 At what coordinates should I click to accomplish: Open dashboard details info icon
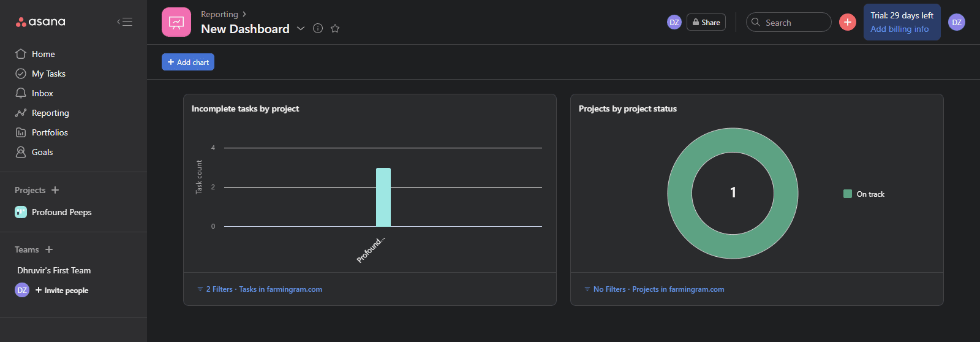pyautogui.click(x=318, y=28)
